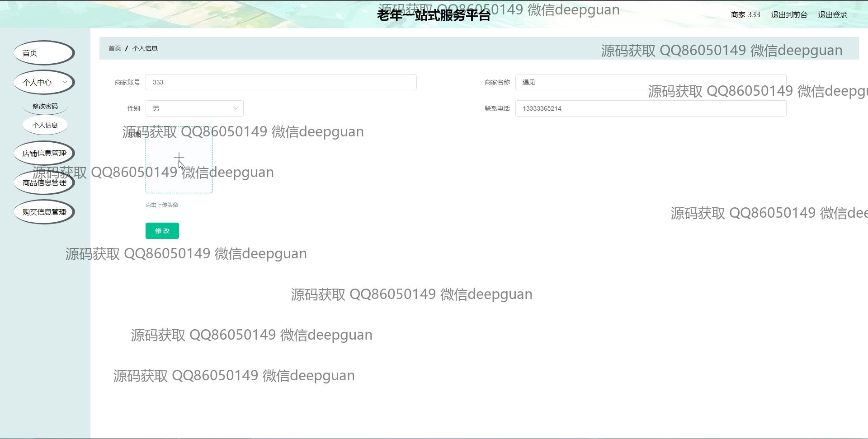Click the 老年一站式服务平台 title

pyautogui.click(x=434, y=16)
